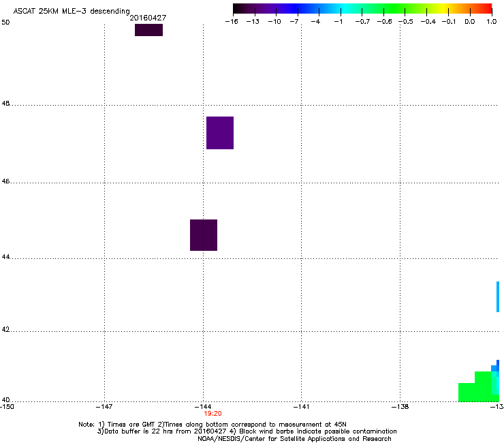504x443 pixels.
Task: Click the longitude -138 axis label
Action: pyautogui.click(x=400, y=407)
